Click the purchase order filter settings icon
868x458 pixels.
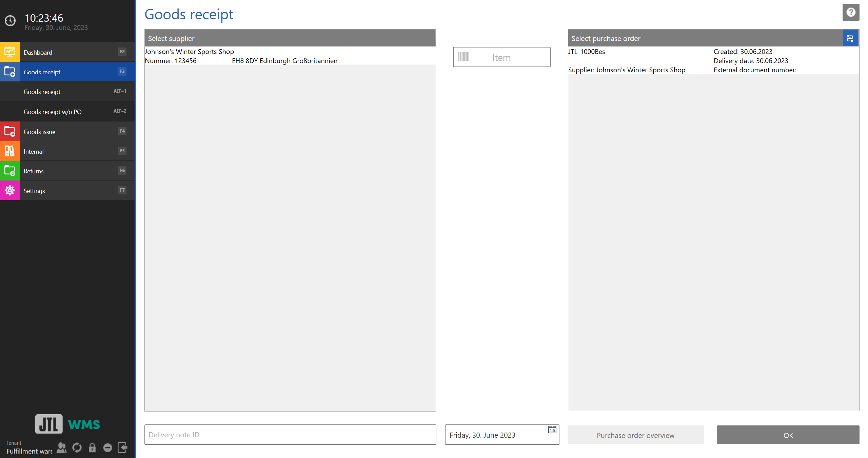point(850,38)
